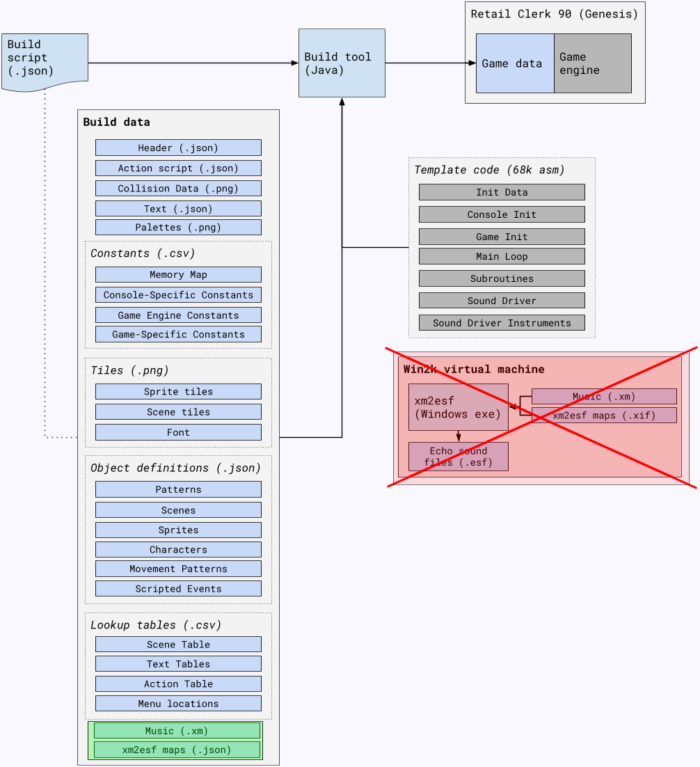Select the green Music (.xm) box

pyautogui.click(x=176, y=730)
